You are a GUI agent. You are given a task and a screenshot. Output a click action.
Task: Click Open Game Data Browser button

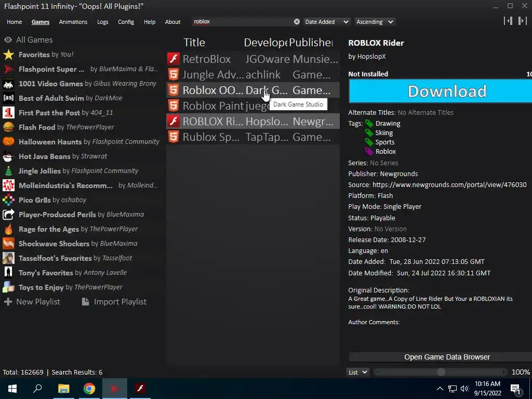440,357
